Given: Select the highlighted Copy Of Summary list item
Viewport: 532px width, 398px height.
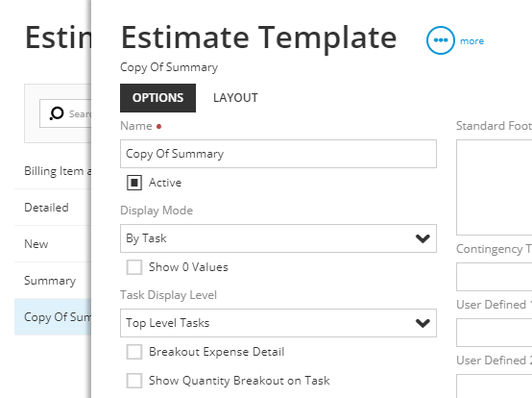Looking at the screenshot, I should (53, 317).
